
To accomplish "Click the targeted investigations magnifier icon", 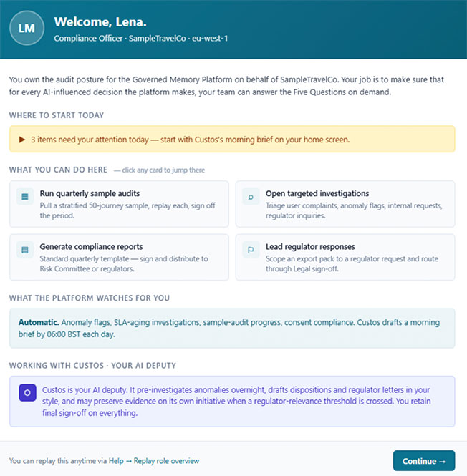I will click(x=251, y=197).
